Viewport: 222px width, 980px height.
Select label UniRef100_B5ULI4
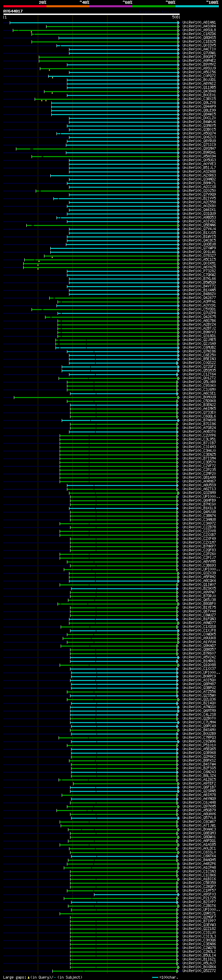(199, 955)
